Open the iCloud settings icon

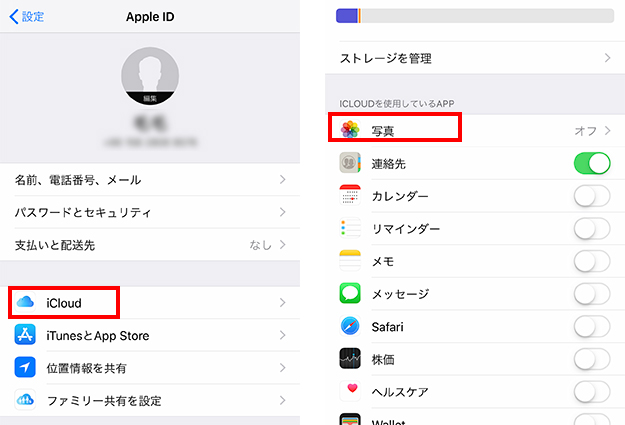pyautogui.click(x=25, y=302)
